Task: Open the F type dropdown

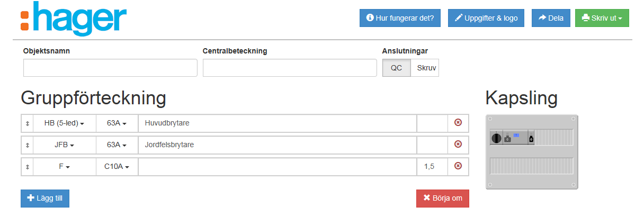Action: point(64,166)
